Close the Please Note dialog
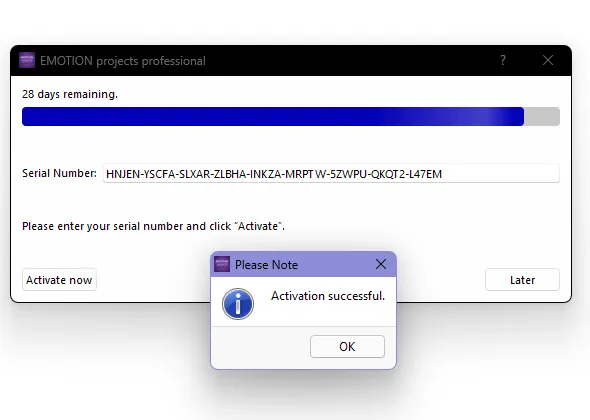Image resolution: width=590 pixels, height=420 pixels. [381, 264]
